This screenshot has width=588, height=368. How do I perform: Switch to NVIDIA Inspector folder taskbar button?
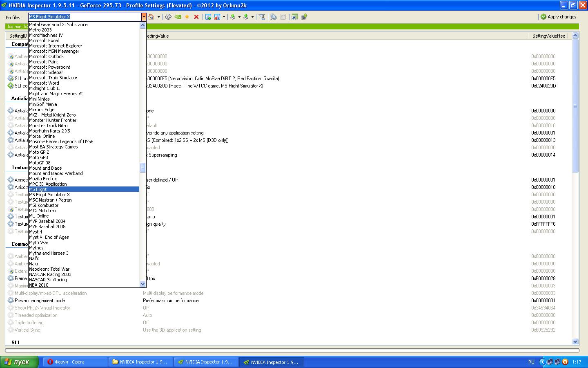[x=140, y=362]
